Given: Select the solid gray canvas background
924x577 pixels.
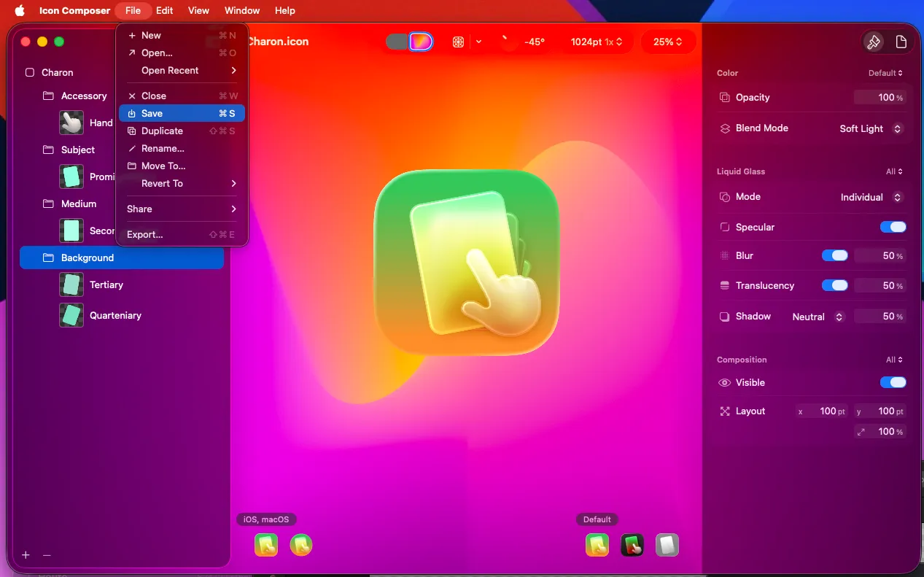Looking at the screenshot, I should 397,42.
